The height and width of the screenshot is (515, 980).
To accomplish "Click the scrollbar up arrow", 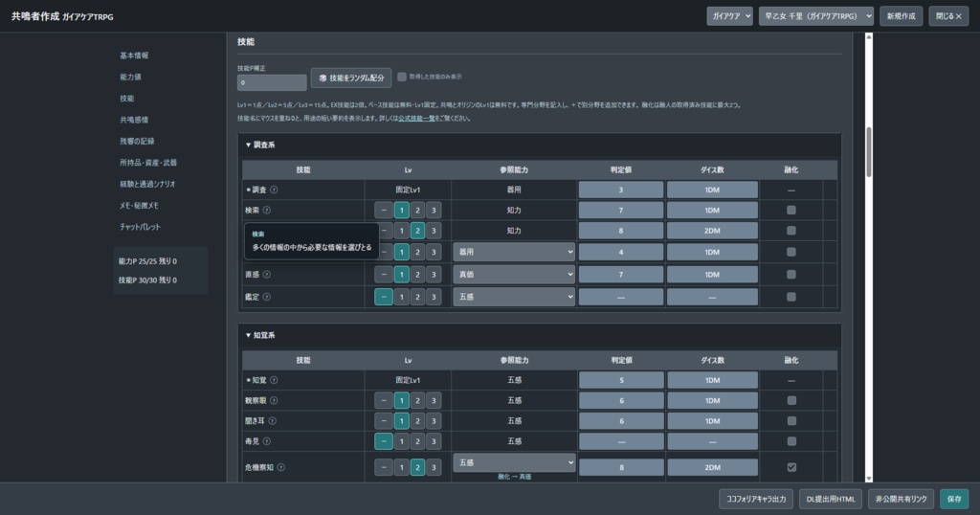I will 868,37.
